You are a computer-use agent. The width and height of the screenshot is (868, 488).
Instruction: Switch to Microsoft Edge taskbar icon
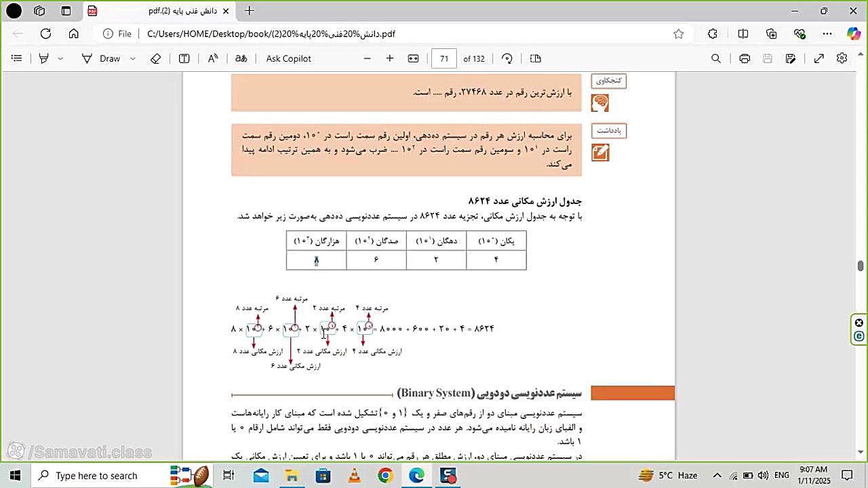coord(416,475)
